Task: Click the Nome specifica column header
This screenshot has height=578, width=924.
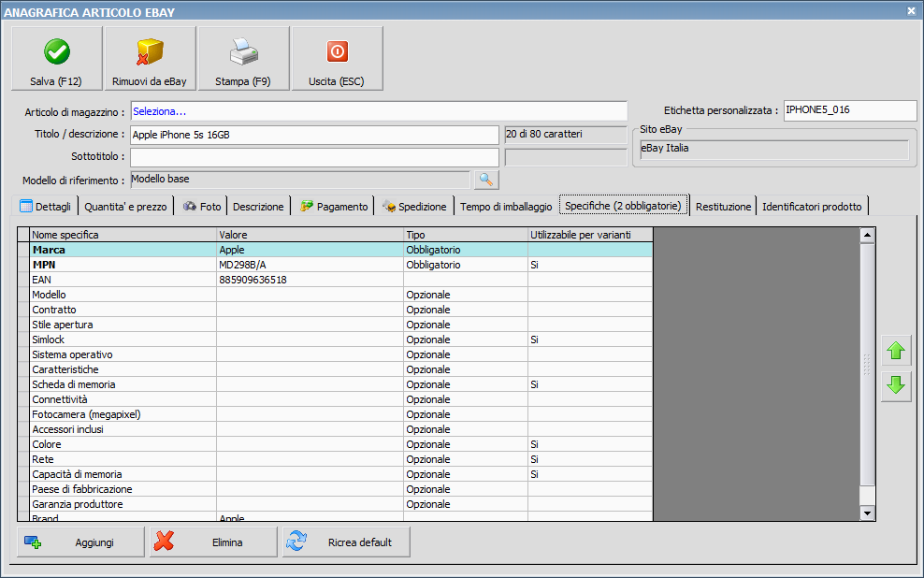Action: coord(123,235)
